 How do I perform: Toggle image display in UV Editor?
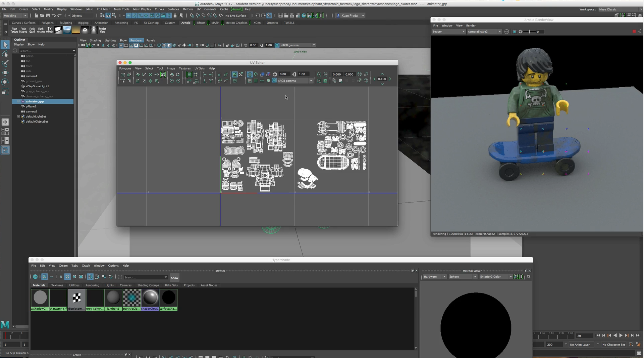(x=235, y=74)
